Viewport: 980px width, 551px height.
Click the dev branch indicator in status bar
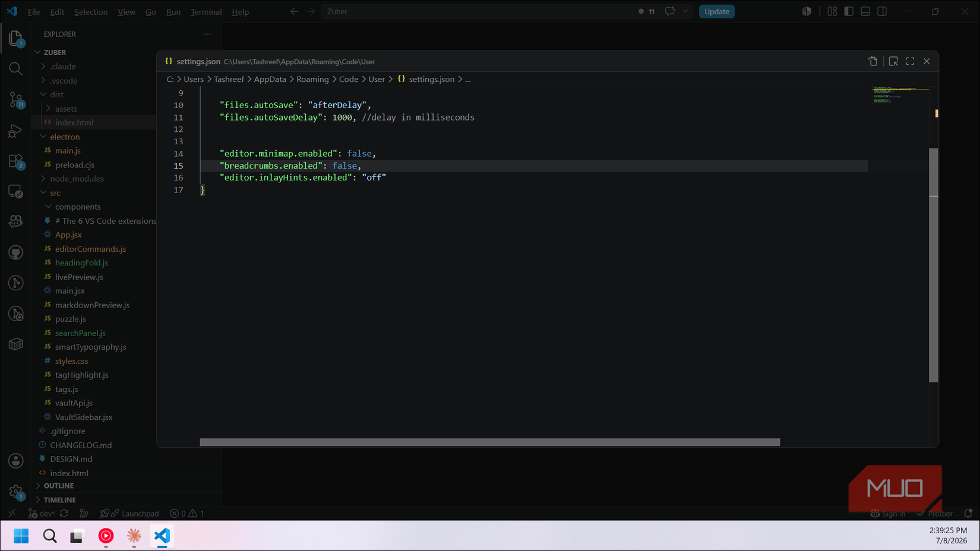(42, 514)
